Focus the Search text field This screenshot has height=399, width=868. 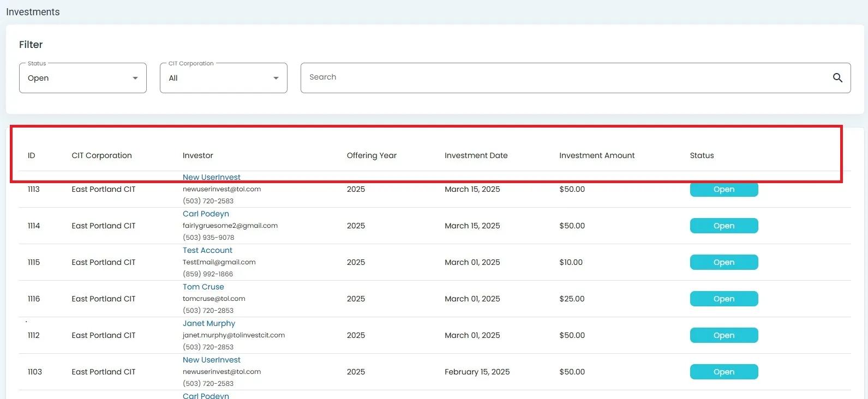[562, 77]
